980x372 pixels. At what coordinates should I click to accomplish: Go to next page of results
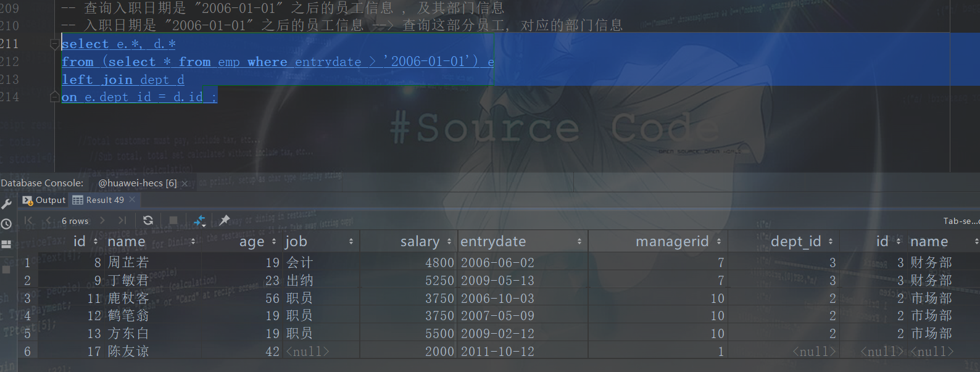(102, 220)
